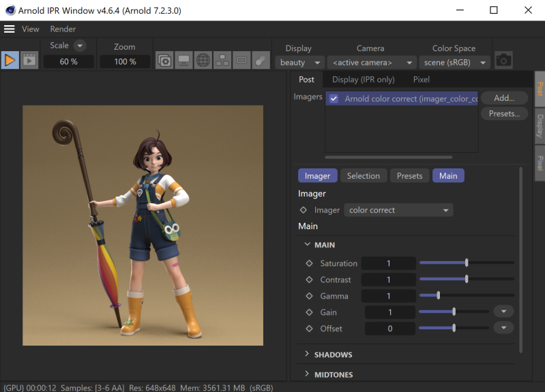Click the Imager dropdown's keyframe diamond icon
This screenshot has width=545, height=392.
pos(303,210)
